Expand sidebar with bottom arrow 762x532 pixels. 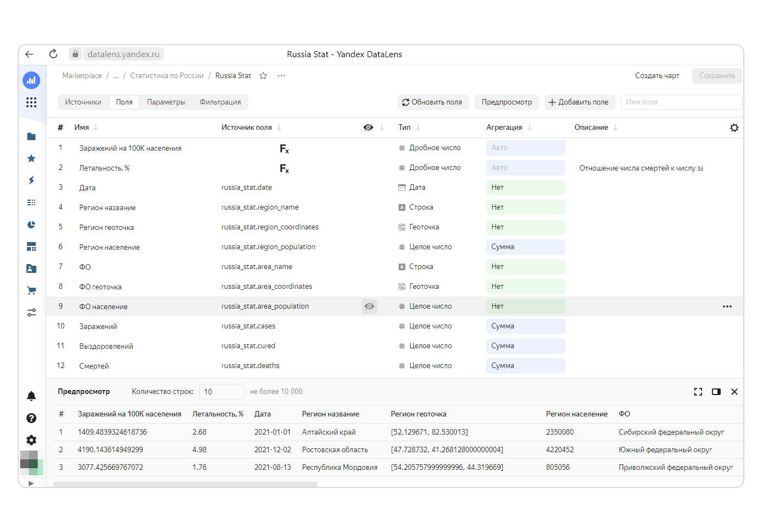pyautogui.click(x=31, y=484)
